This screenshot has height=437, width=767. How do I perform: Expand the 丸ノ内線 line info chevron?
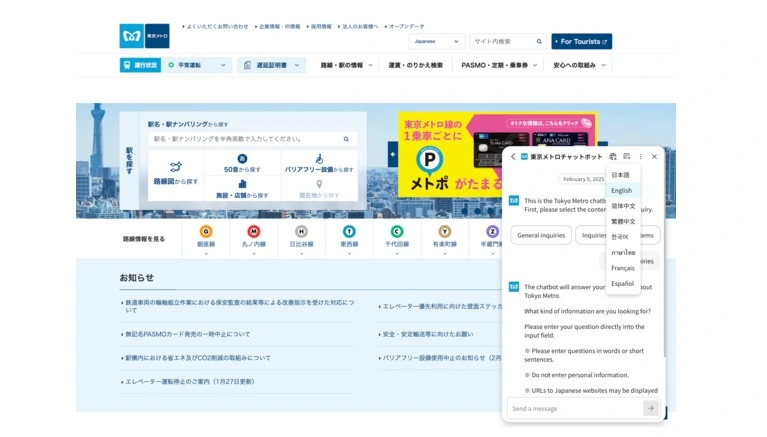(253, 253)
